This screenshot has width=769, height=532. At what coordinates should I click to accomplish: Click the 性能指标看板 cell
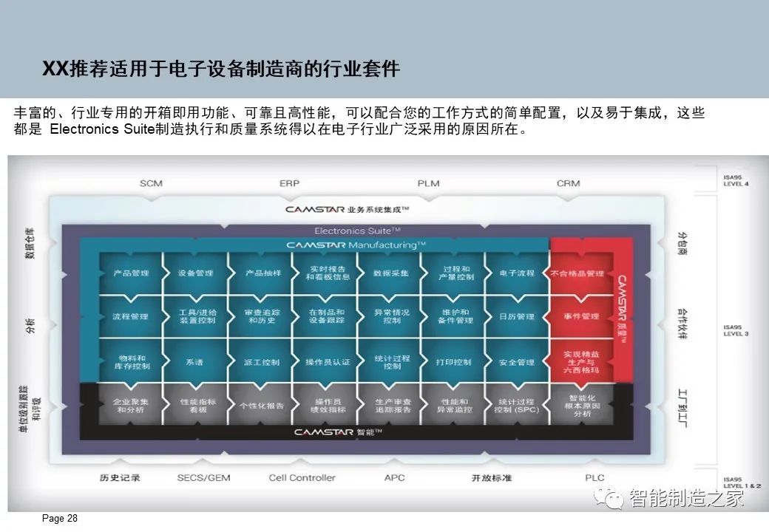tap(195, 406)
